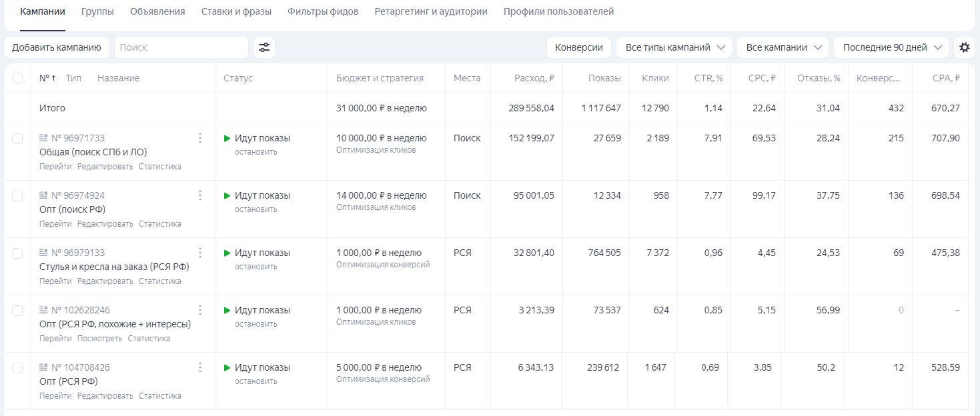Click green play status icon for campaign 96971733
Screen dimensions: 980x416
(x=227, y=139)
